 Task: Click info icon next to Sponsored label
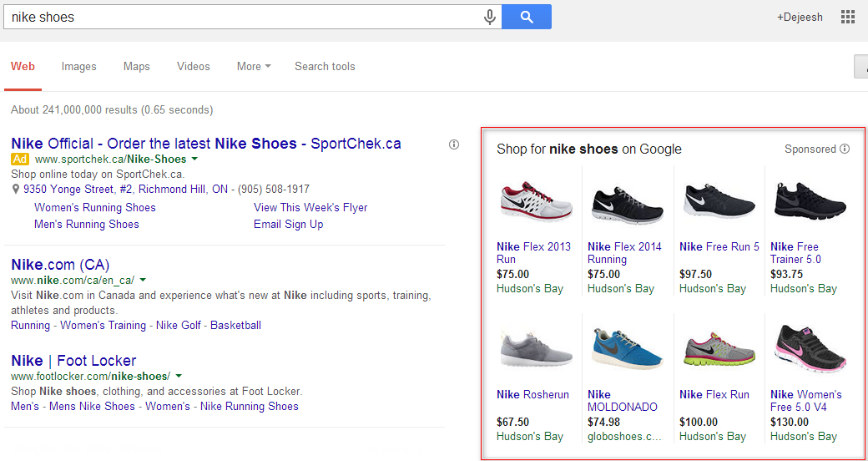[x=845, y=149]
